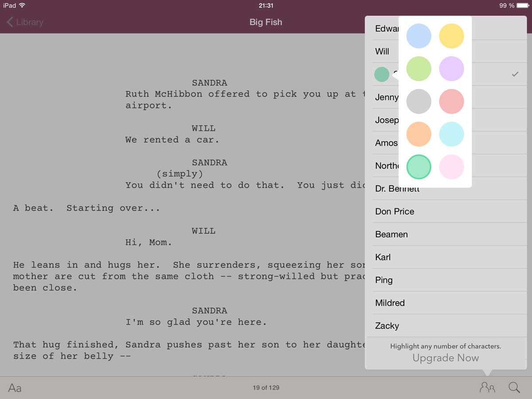Tap the 21:31 clock in status bar

pos(266,5)
